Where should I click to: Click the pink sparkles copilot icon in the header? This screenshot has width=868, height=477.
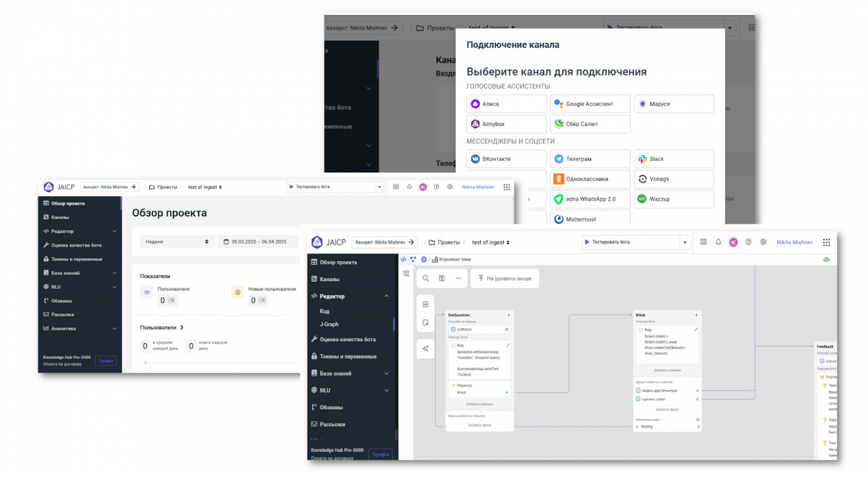[x=733, y=242]
